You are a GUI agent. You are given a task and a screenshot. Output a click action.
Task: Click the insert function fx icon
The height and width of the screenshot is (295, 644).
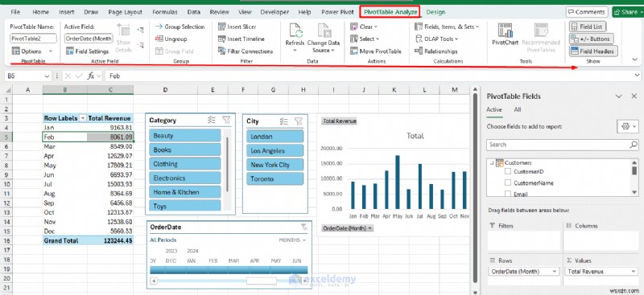click(91, 76)
